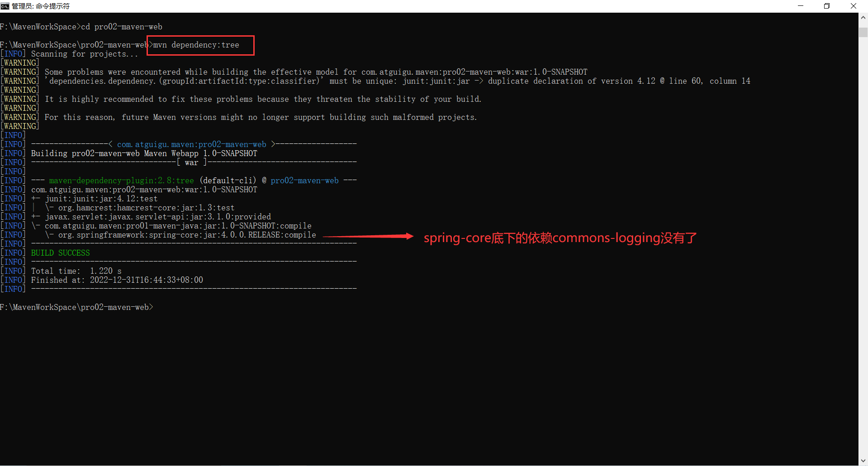Screen dimensions: 868x466
Task: Click 'Building pro02-maven-web Maven Webapp 1.0-SNAPSHOT' line
Action: [x=144, y=153]
